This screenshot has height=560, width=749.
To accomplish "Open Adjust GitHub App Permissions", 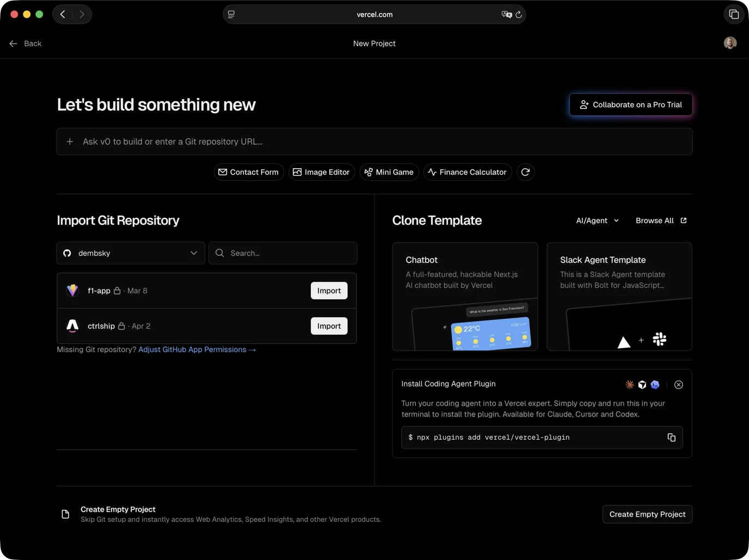I will click(197, 349).
